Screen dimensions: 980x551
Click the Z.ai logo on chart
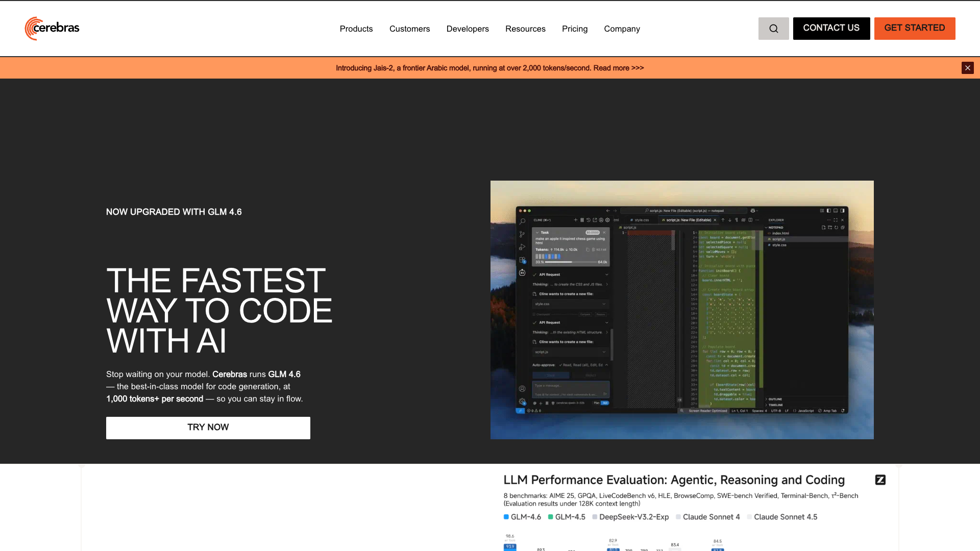point(880,480)
